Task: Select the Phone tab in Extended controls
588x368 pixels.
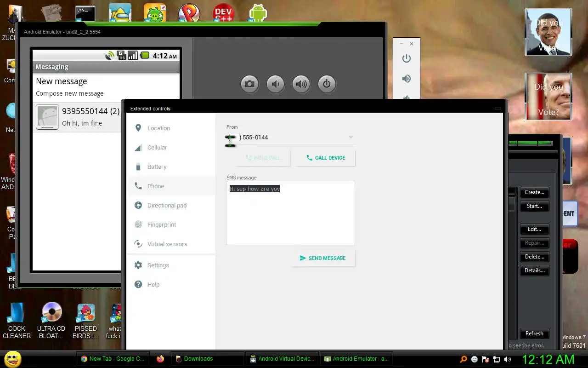Action: [171, 186]
